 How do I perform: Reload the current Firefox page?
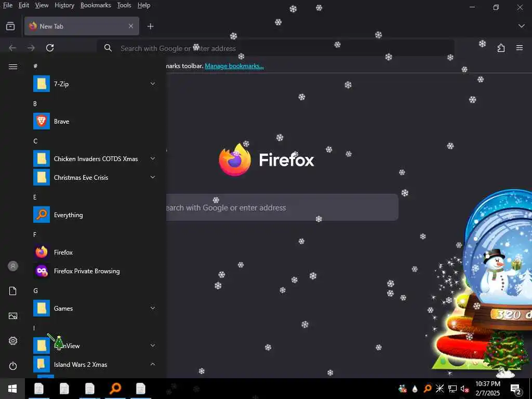[x=50, y=48]
